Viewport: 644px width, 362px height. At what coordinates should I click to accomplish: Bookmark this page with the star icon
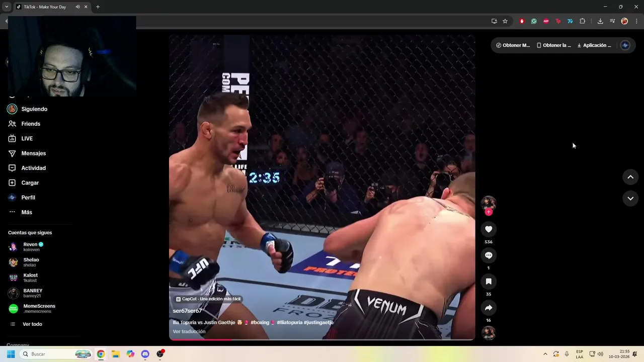tap(505, 21)
